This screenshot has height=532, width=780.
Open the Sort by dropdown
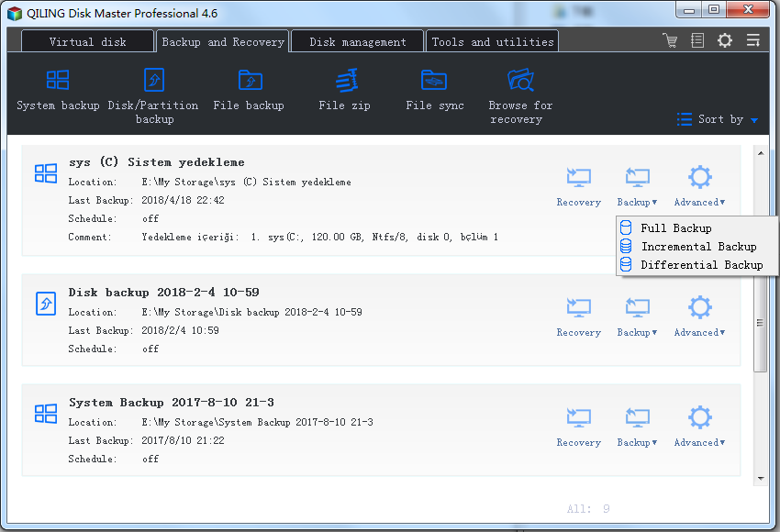(718, 119)
